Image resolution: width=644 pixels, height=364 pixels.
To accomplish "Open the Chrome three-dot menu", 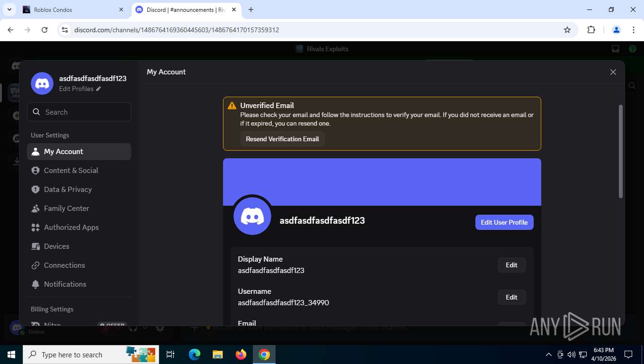I will click(634, 30).
